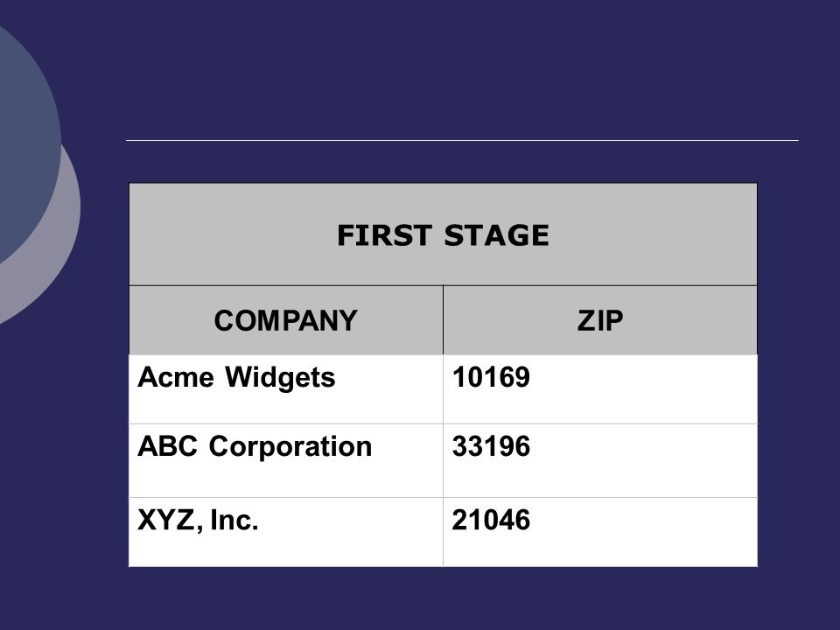Image resolution: width=840 pixels, height=630 pixels.
Task: Click the word STAGE in the header
Action: pyautogui.click(x=497, y=235)
